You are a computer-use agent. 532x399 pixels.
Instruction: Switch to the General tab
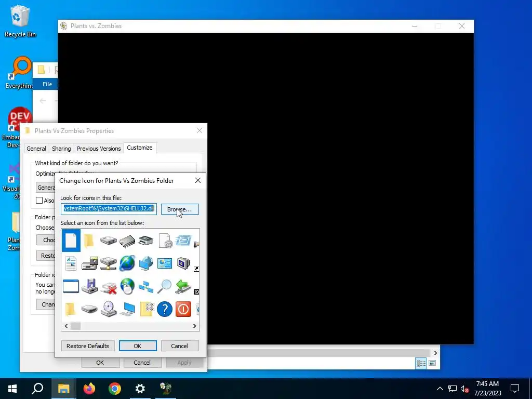pyautogui.click(x=36, y=149)
